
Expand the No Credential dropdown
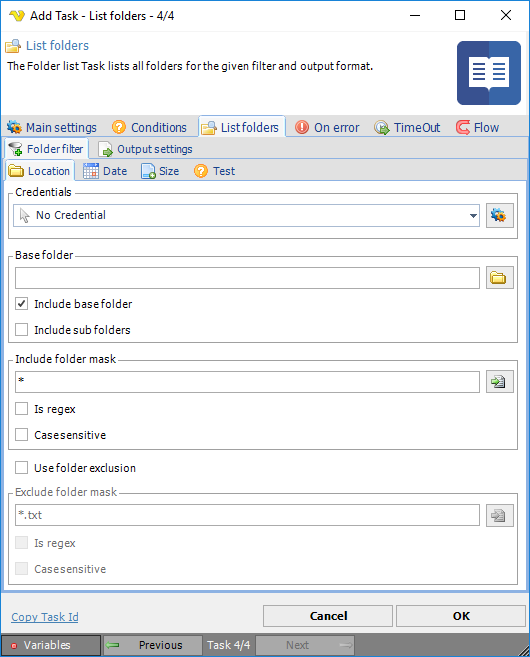coord(246,215)
